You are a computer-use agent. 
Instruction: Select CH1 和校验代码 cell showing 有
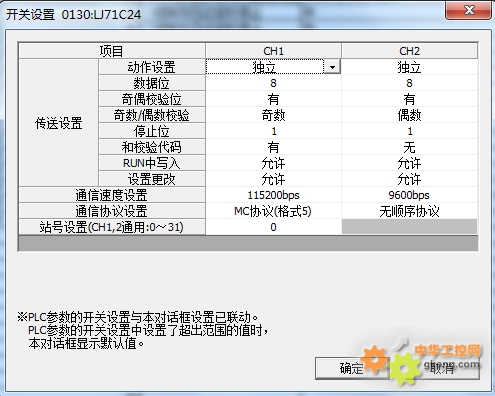(273, 147)
